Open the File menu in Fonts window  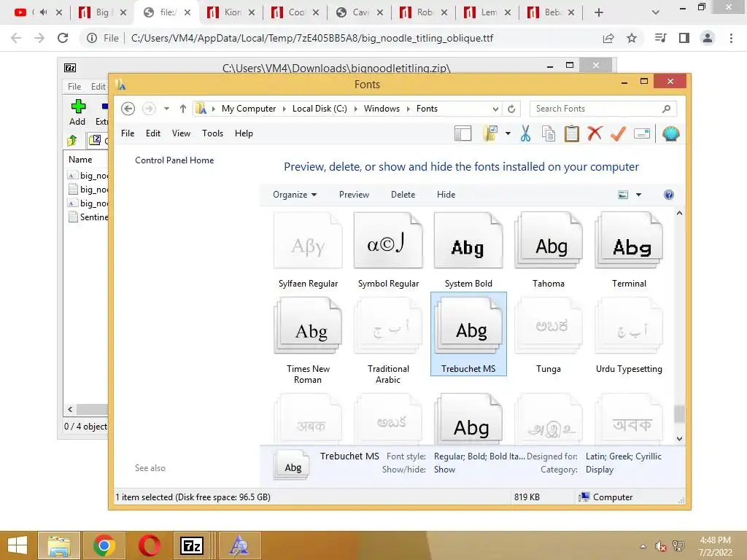(x=128, y=133)
